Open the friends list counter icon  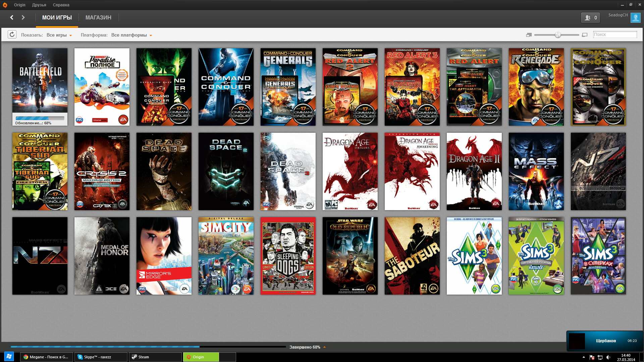coord(590,18)
